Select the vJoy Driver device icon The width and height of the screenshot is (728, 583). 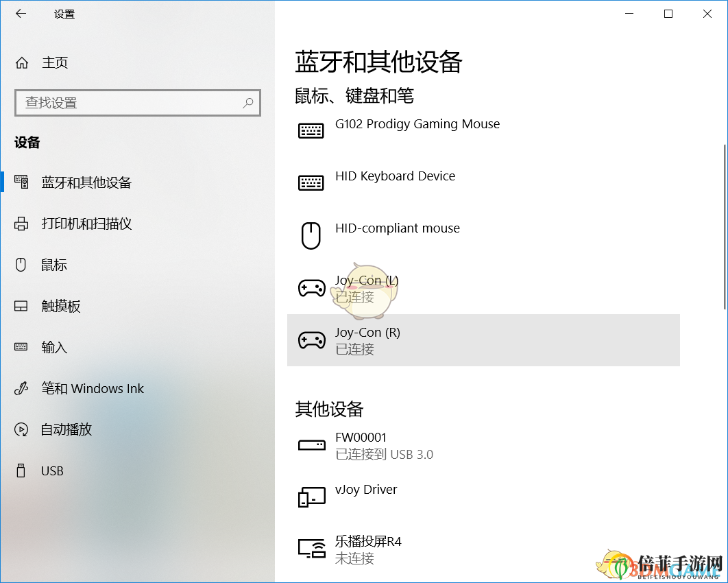(x=311, y=497)
